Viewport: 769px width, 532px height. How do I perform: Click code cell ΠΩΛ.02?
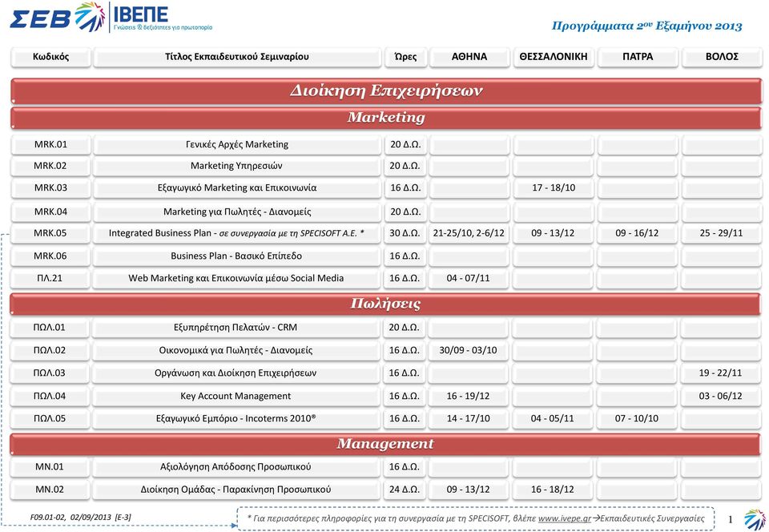pyautogui.click(x=50, y=351)
